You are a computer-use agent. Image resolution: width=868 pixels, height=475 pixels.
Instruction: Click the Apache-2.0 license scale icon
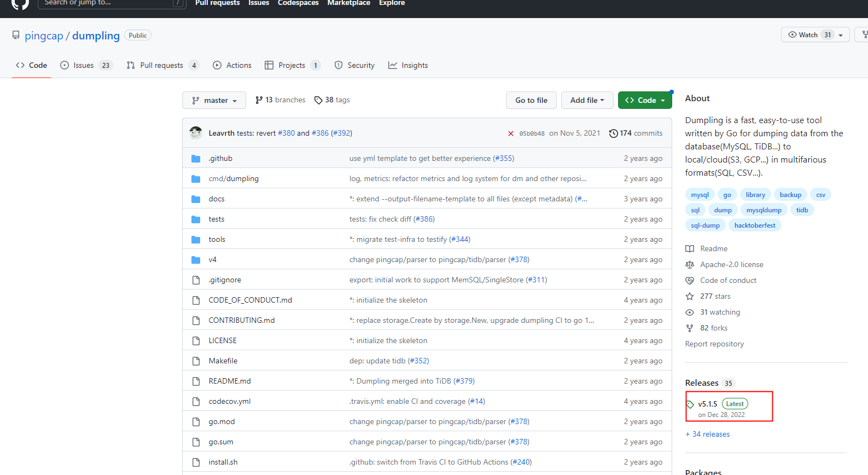pyautogui.click(x=690, y=265)
